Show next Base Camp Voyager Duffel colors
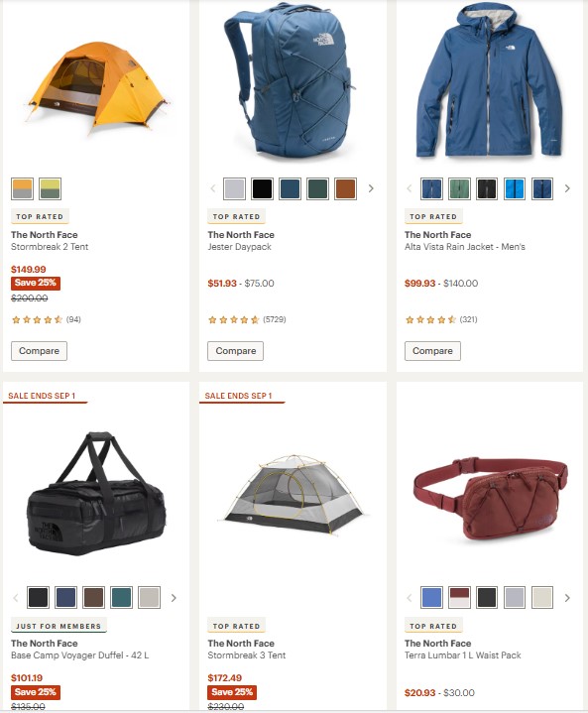The width and height of the screenshot is (588, 713). tap(174, 598)
